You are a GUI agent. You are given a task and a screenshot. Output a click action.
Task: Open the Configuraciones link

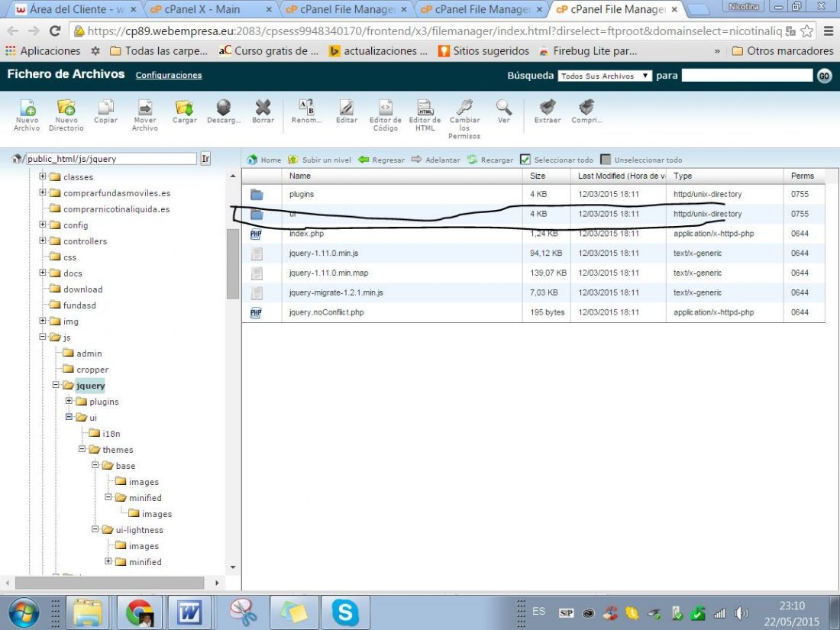[x=169, y=76]
